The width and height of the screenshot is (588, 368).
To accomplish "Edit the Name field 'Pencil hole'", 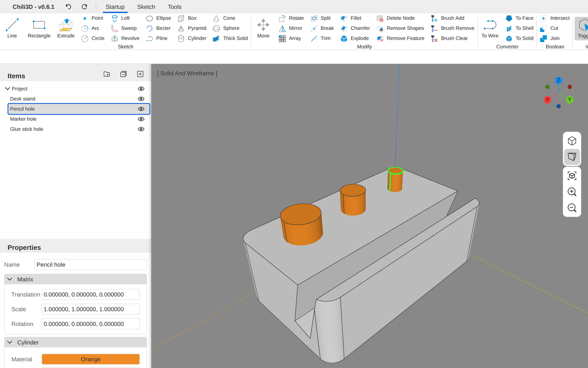I will [x=91, y=265].
